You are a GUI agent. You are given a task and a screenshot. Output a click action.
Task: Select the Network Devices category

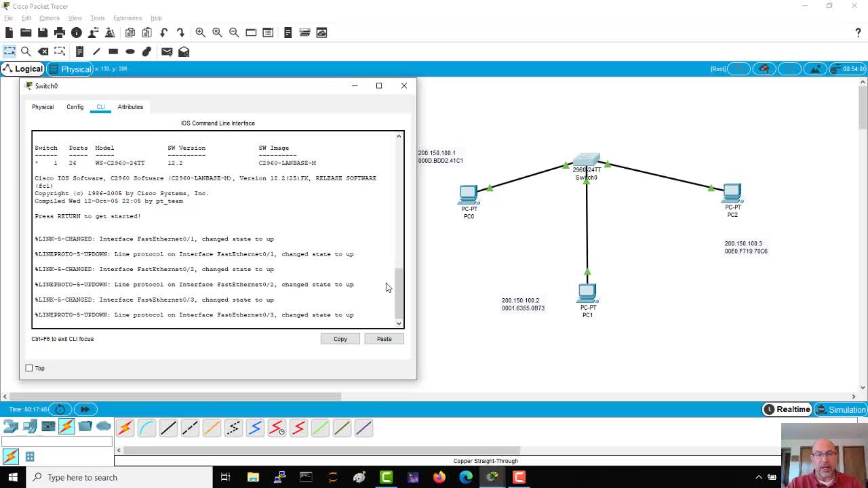pyautogui.click(x=10, y=426)
